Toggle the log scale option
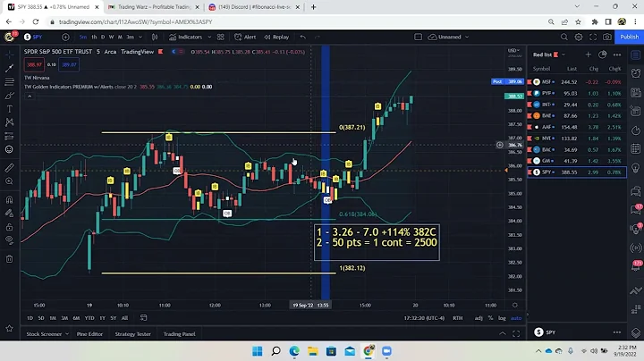The width and height of the screenshot is (644, 361). click(x=502, y=318)
